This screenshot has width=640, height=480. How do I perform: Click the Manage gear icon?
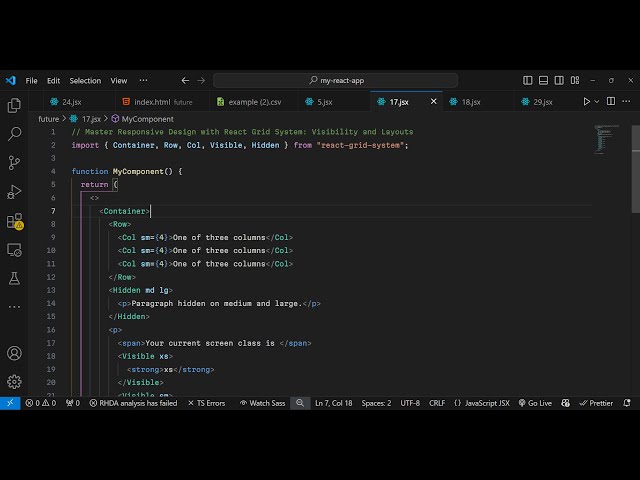tap(14, 381)
